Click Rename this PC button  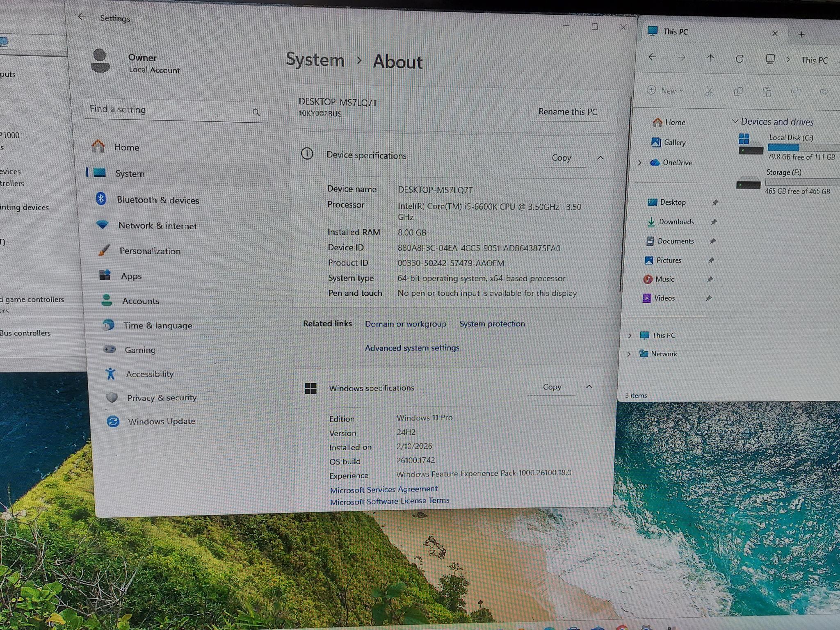(x=568, y=112)
